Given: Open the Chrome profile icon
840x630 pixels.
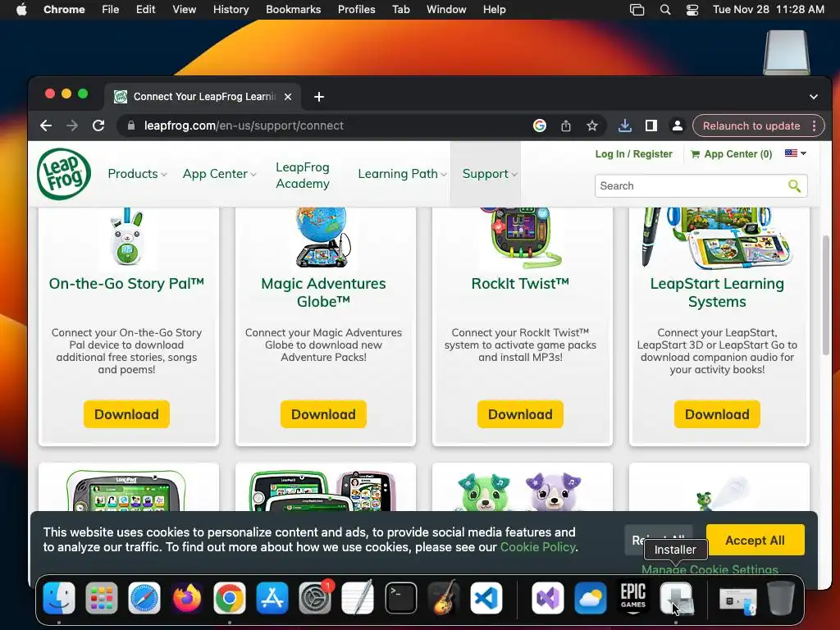Looking at the screenshot, I should (x=677, y=126).
